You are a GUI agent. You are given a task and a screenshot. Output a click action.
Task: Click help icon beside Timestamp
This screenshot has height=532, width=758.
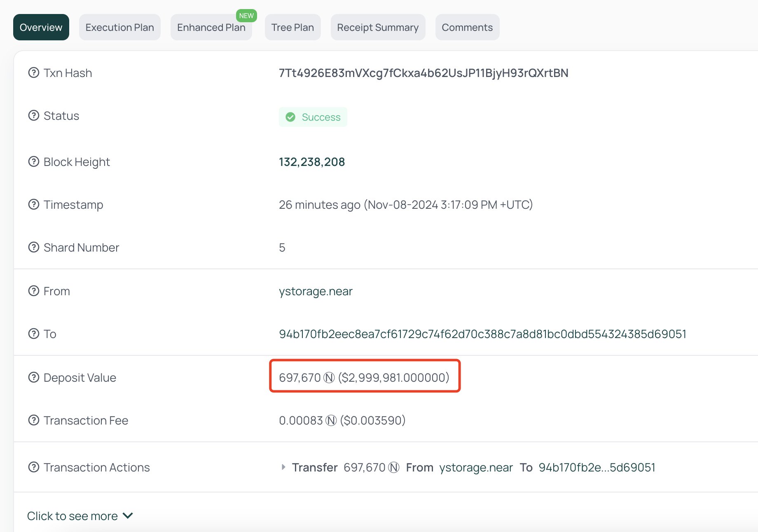coord(33,205)
